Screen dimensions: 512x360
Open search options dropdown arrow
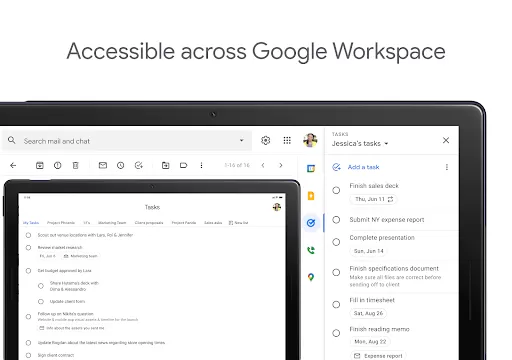(242, 141)
